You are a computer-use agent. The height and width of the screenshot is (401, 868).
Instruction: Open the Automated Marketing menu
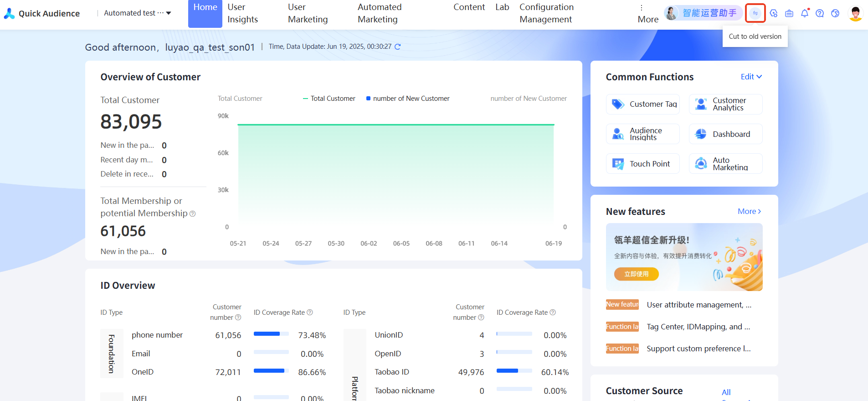pos(380,13)
